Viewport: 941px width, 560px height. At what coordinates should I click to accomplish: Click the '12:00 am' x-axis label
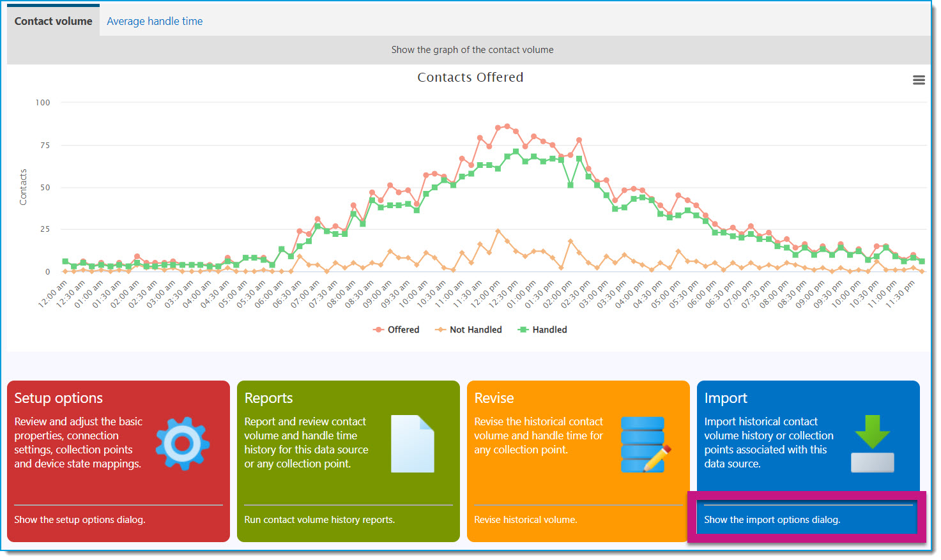[x=52, y=294]
